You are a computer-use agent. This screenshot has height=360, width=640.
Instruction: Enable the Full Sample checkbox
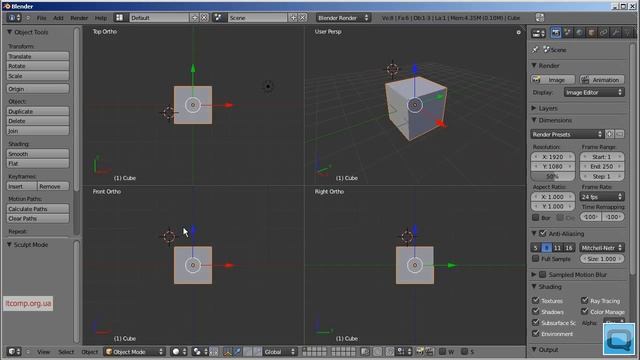point(536,258)
